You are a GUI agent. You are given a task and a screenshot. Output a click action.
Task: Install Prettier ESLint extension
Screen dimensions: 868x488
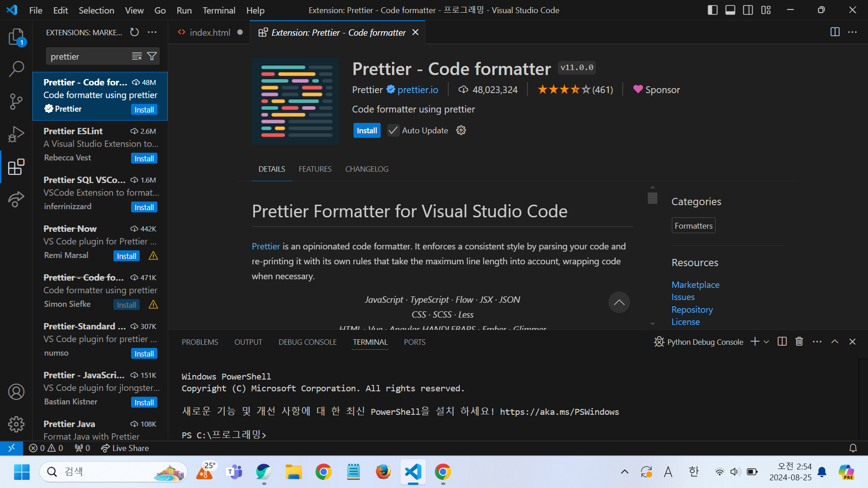point(144,159)
